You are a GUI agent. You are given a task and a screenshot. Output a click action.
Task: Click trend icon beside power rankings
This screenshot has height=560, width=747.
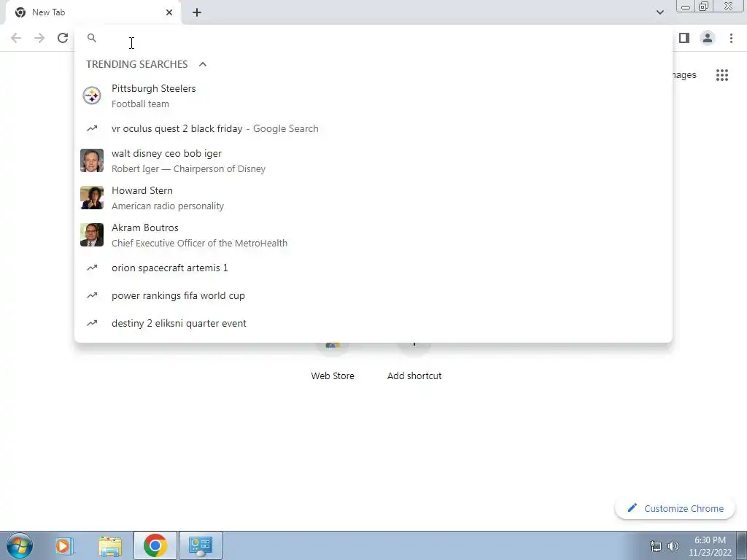tap(92, 295)
